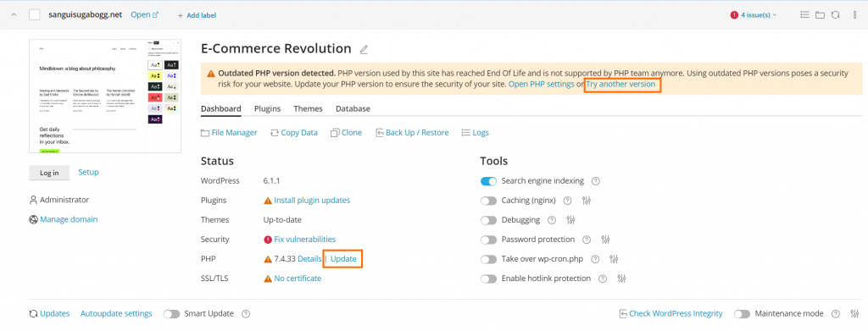Image resolution: width=868 pixels, height=331 pixels.
Task: Clone the WordPress site
Action: pyautogui.click(x=346, y=133)
